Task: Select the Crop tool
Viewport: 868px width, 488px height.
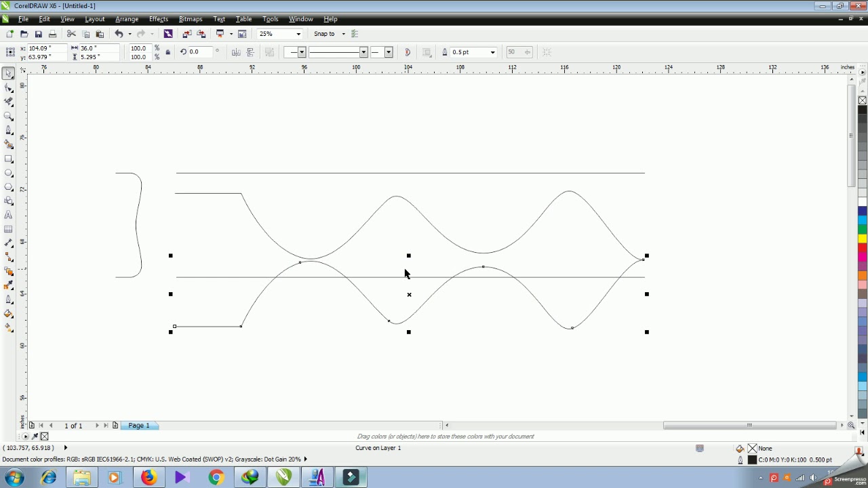Action: point(9,102)
